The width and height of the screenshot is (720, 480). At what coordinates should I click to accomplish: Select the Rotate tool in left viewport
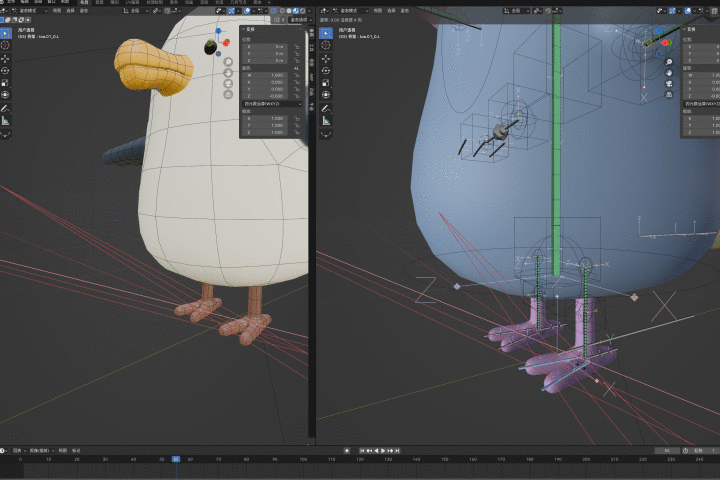[6, 71]
